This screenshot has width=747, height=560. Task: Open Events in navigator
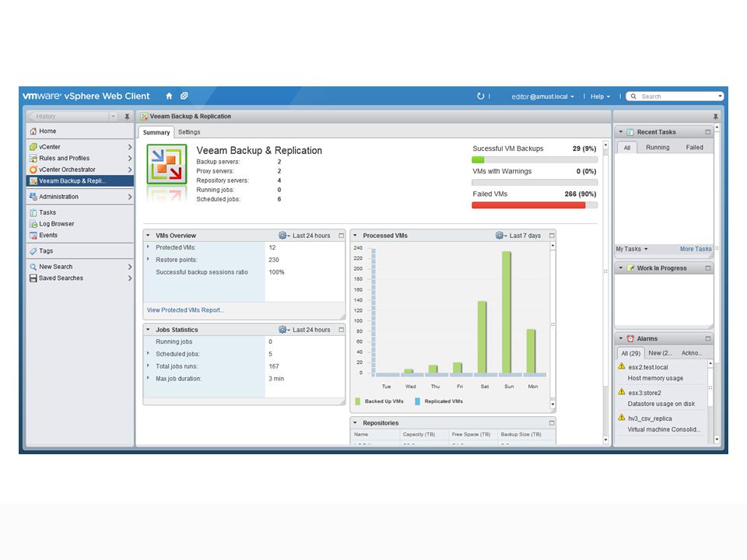(79, 235)
